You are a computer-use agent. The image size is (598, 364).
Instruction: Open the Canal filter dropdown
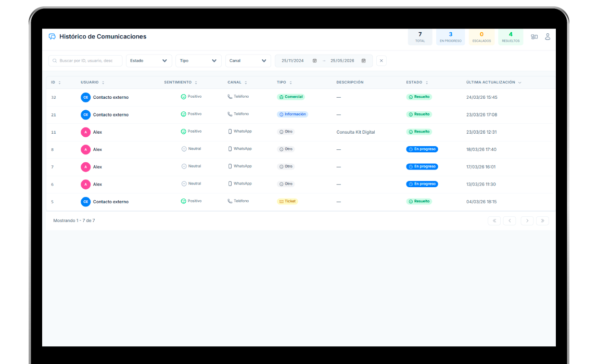248,61
